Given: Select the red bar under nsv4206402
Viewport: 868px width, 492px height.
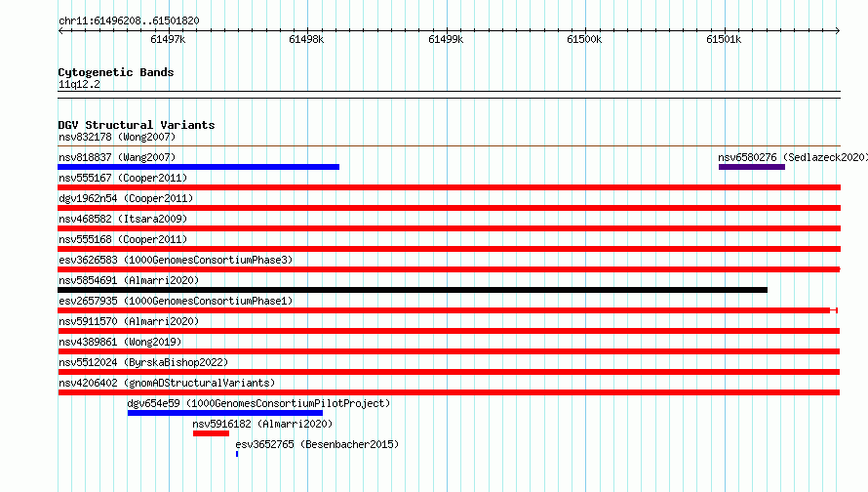Looking at the screenshot, I should tap(449, 392).
